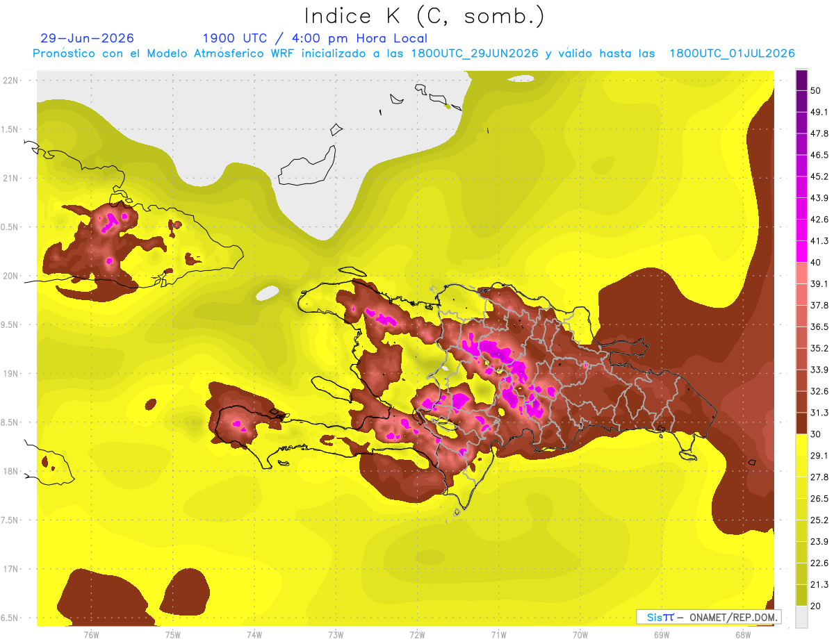Click the "21.3" colorbar value

click(819, 585)
